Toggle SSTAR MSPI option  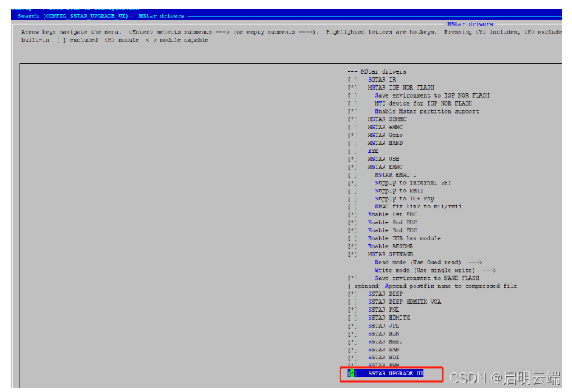pyautogui.click(x=353, y=342)
